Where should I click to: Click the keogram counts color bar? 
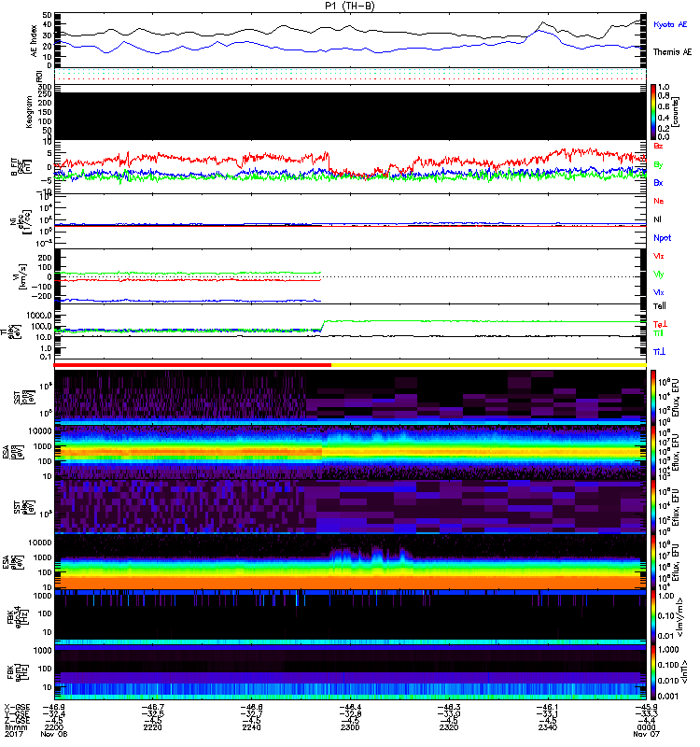click(653, 109)
